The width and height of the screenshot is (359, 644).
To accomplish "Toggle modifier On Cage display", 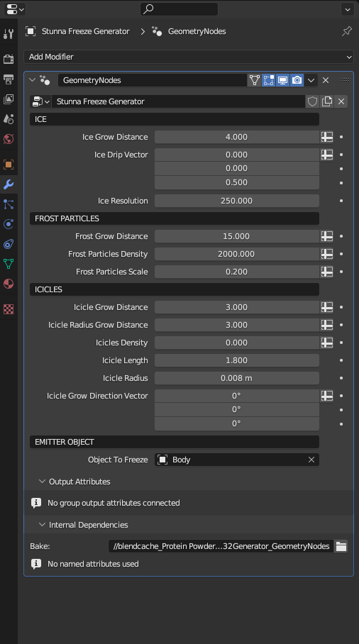I will point(254,80).
